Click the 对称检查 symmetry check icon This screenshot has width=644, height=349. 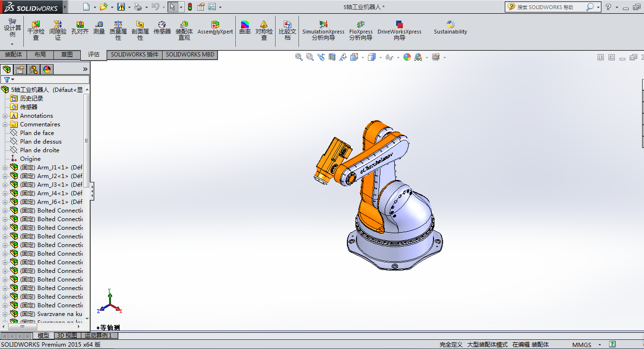click(264, 30)
